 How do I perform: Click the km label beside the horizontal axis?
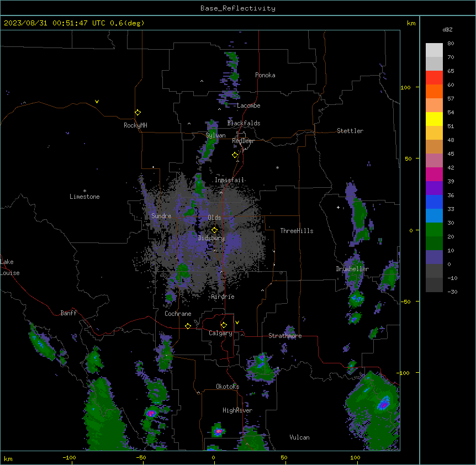click(8, 459)
